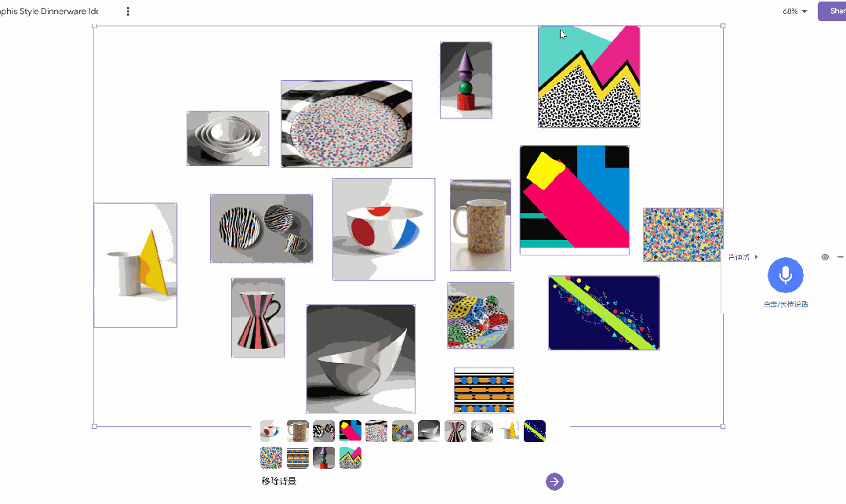The width and height of the screenshot is (846, 504).
Task: Select the orange striped pattern thumbnail in tray
Action: click(x=297, y=458)
